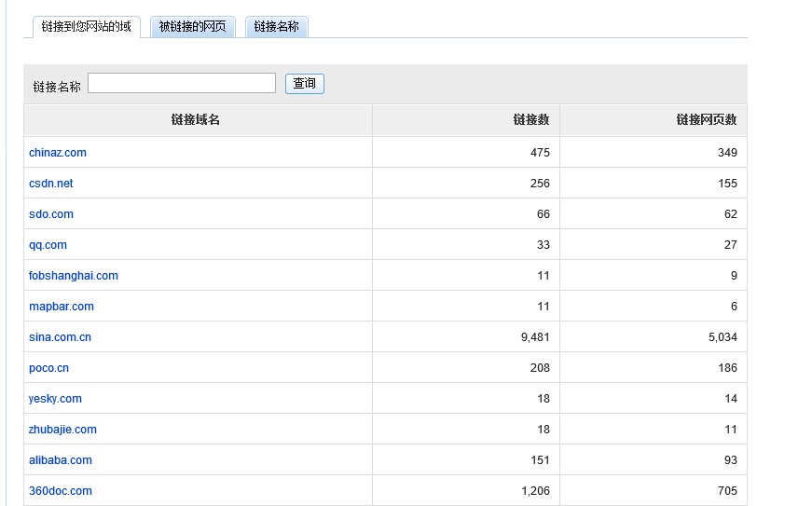Open the chinaz.com link
The image size is (812, 506).
(x=58, y=153)
